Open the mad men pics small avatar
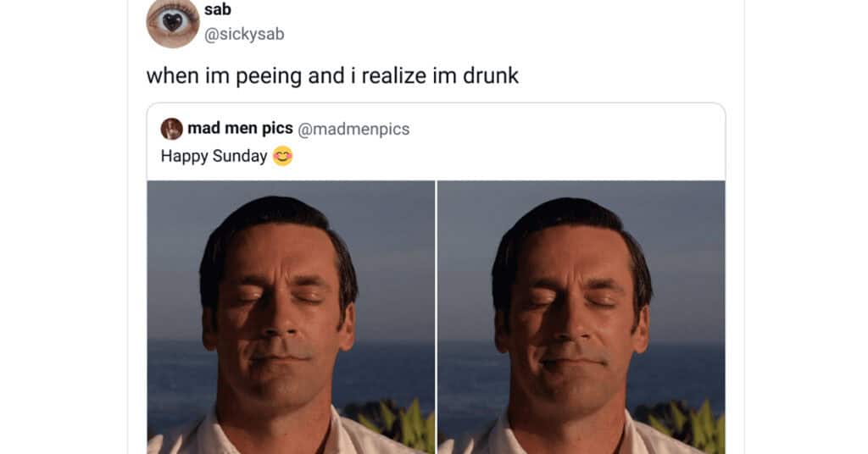868x454 pixels. pyautogui.click(x=171, y=129)
